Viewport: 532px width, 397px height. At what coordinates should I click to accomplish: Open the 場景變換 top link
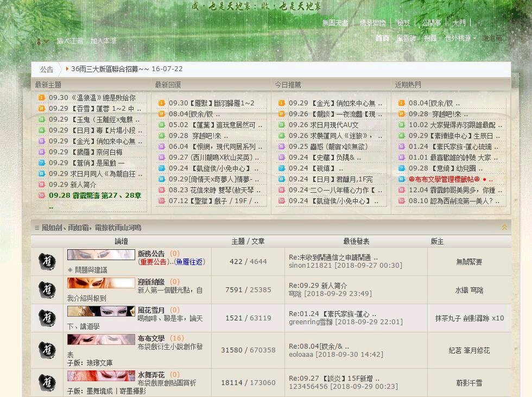pyautogui.click(x=372, y=23)
